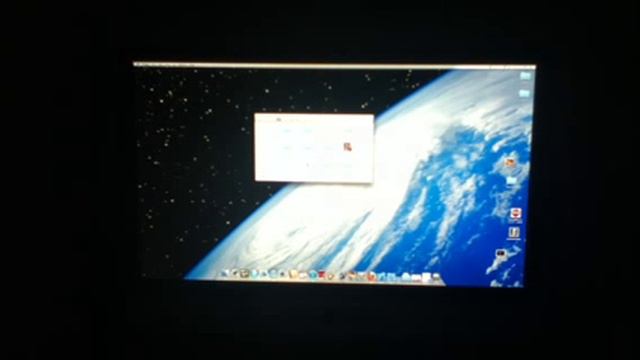Select the orange desktop icon over the clouds
This screenshot has width=640, height=360.
click(510, 162)
